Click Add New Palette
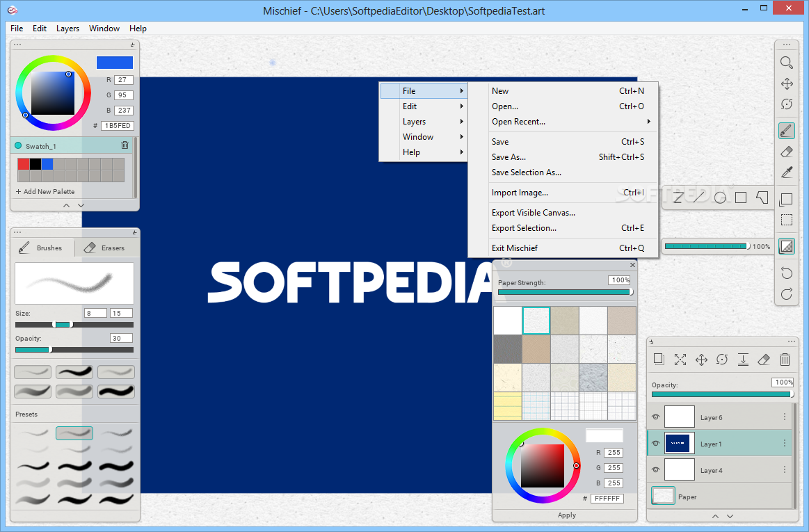809x532 pixels. pos(45,191)
